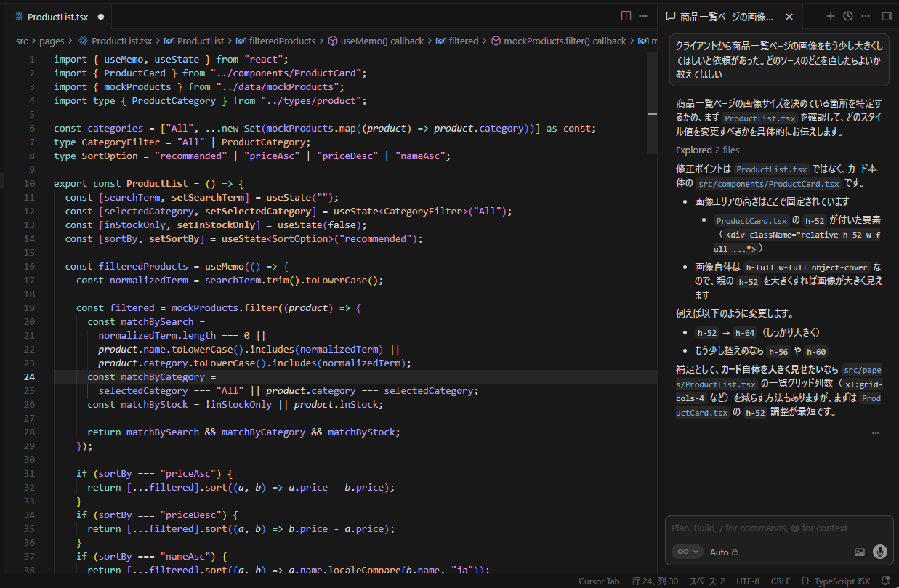Click the notifications bell in status bar
Screen dimensions: 899x588
885,581
